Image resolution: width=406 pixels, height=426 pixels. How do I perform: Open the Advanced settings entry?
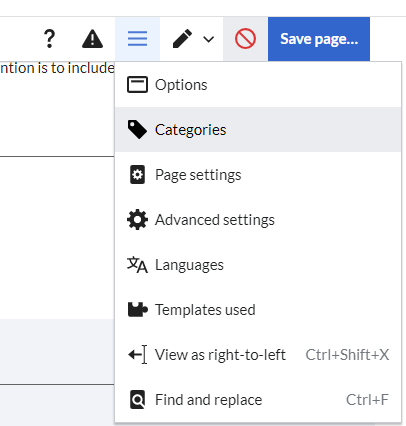pos(258,220)
